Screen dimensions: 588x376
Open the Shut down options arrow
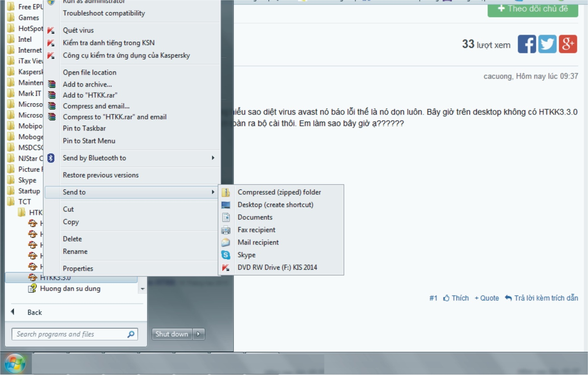click(199, 334)
